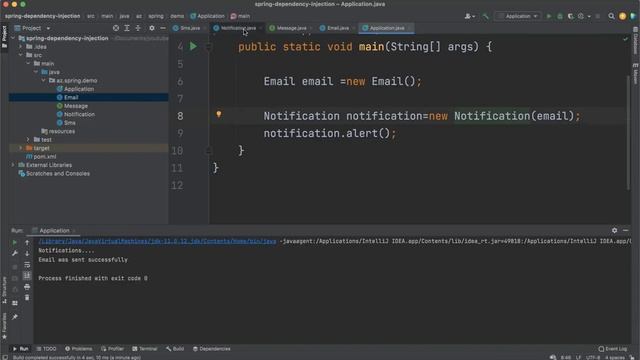This screenshot has width=640, height=360.
Task: Expand all in Project panel
Action: pyautogui.click(x=127, y=28)
